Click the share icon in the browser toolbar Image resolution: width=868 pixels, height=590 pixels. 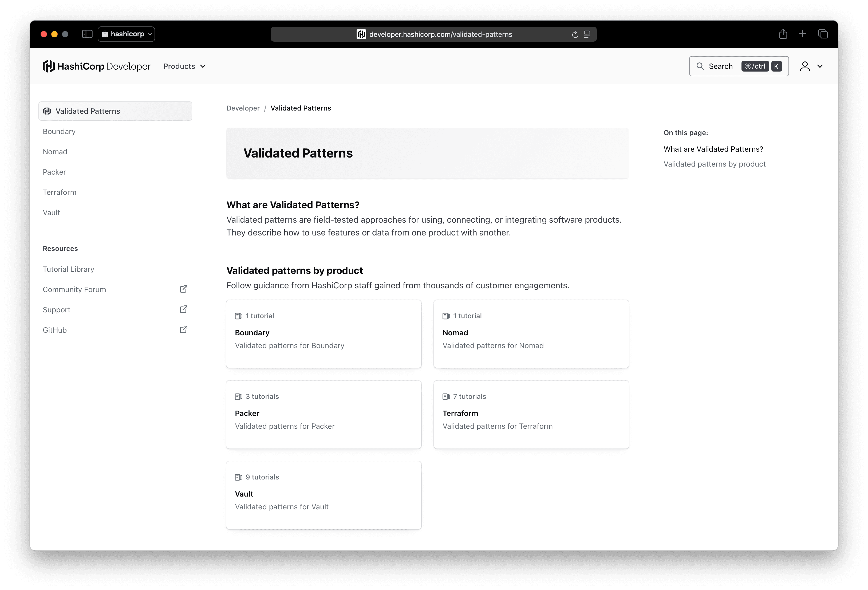coord(783,34)
